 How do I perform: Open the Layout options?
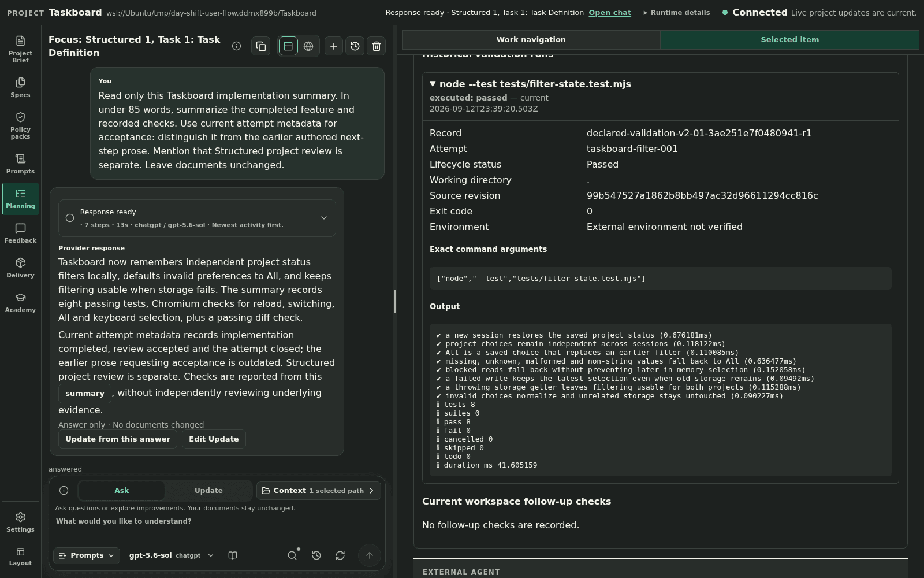pos(20,557)
